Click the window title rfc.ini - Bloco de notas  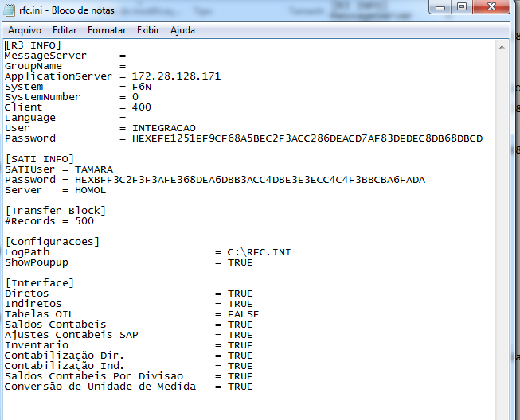click(x=67, y=10)
